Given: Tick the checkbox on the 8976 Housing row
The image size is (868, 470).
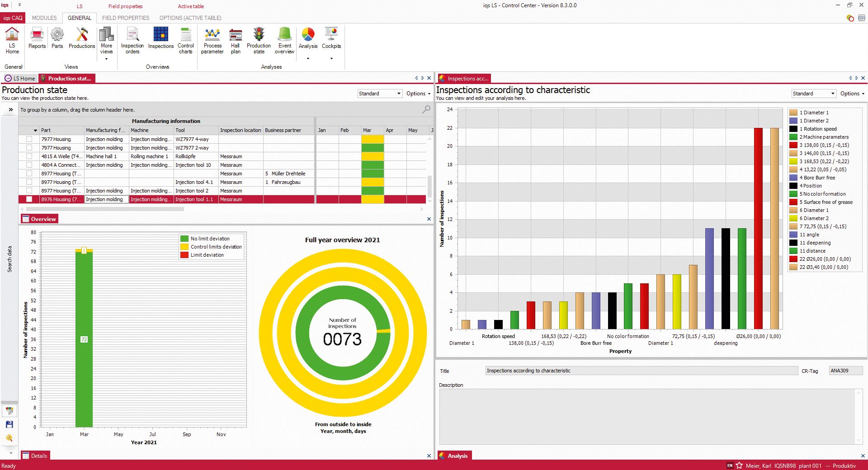Looking at the screenshot, I should [x=29, y=199].
